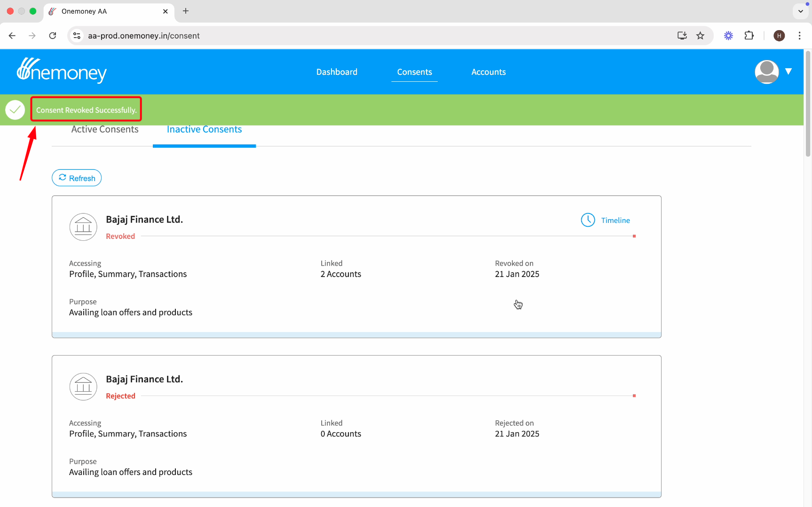Click Profile, Summary, Transactions on Revoked card
This screenshot has width=812, height=507.
pos(128,274)
